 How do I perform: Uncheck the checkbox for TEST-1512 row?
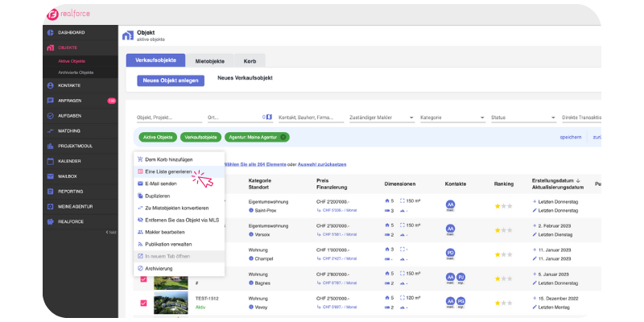(144, 303)
